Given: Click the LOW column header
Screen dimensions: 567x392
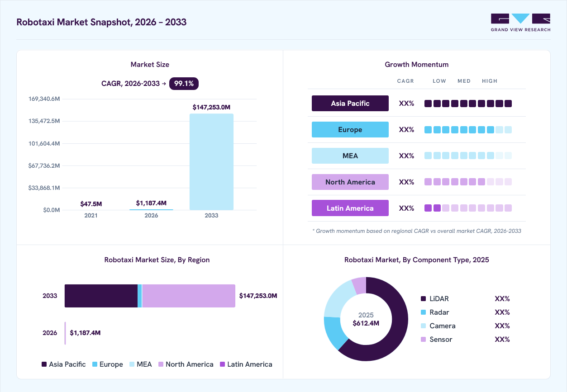Looking at the screenshot, I should (439, 81).
